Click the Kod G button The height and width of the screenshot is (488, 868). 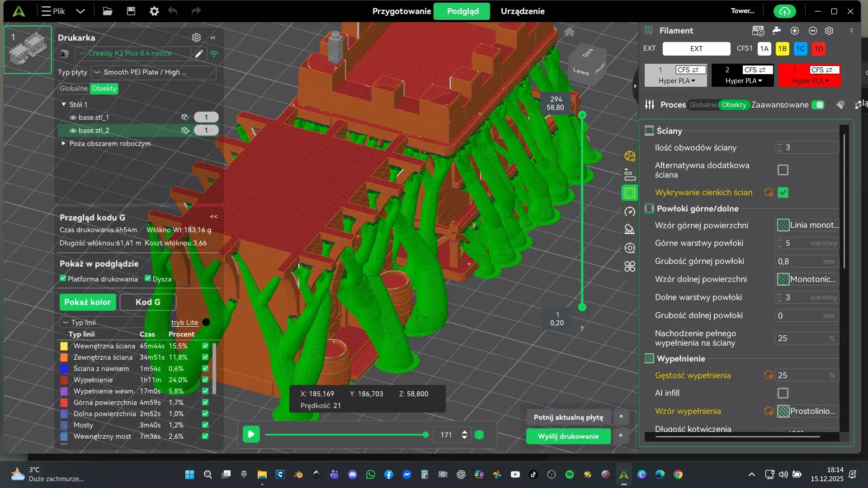(148, 302)
